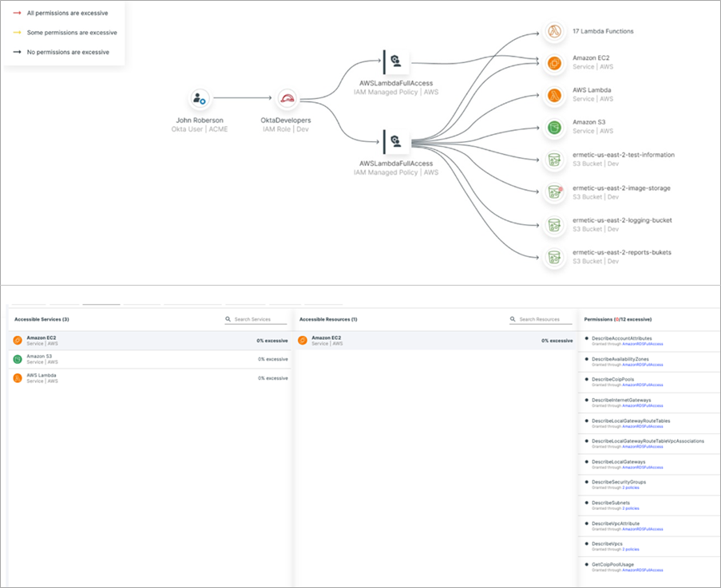This screenshot has height=588, width=721.
Task: Select the ermetic-us-east-2-test-information bucket icon
Action: (x=555, y=160)
